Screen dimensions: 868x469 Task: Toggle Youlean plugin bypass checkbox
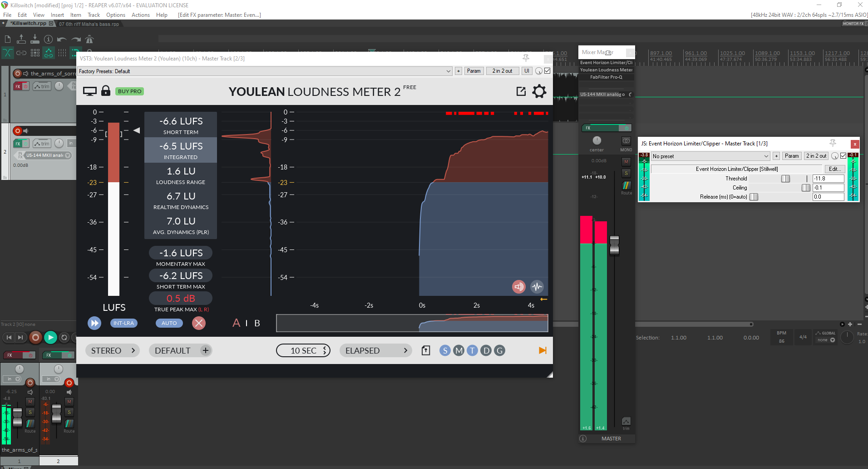pyautogui.click(x=547, y=71)
